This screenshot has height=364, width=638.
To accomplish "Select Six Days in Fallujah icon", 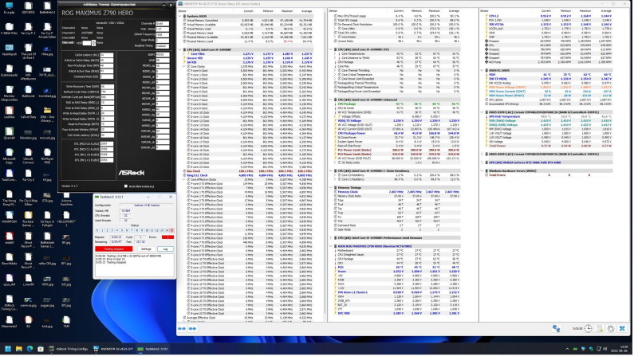I will coord(47,217).
